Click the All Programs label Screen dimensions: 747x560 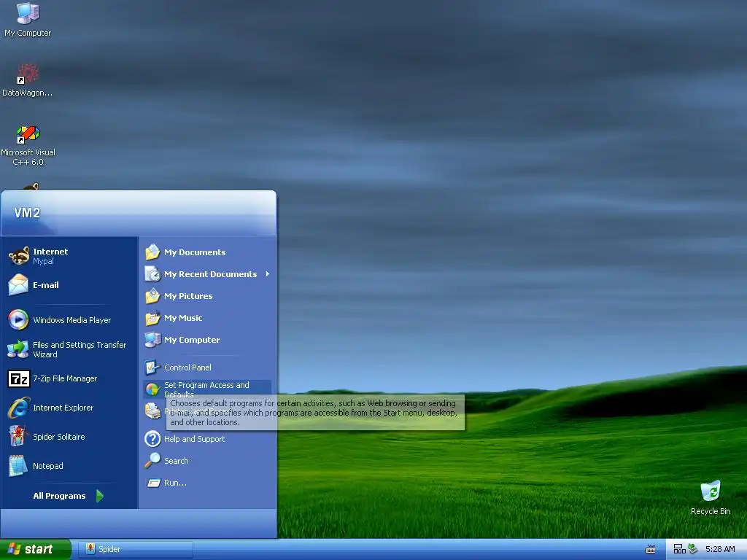59,496
